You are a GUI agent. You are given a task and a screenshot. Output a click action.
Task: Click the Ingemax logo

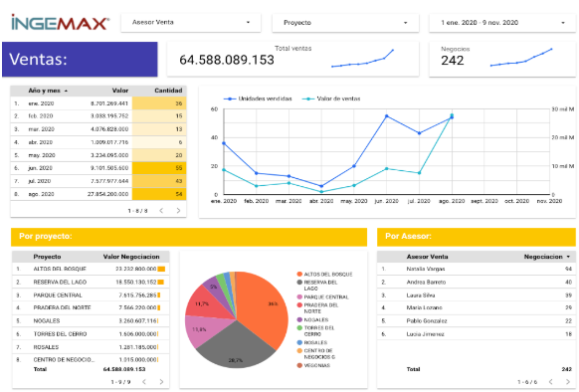click(x=61, y=23)
